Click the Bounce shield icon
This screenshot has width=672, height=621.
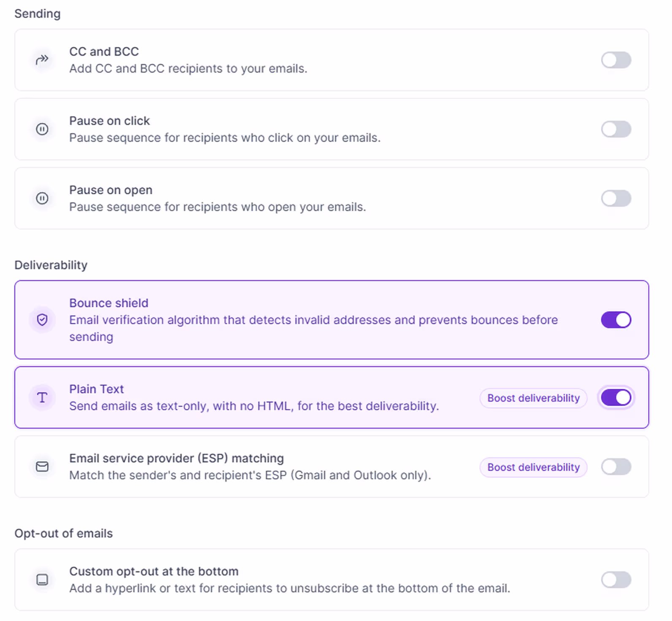42,320
